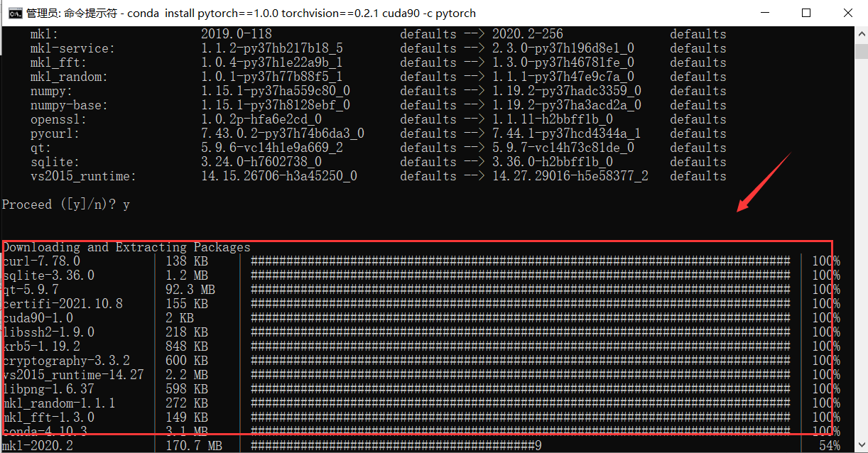Click the vertical scrollbar thumb
Screen dimensions: 868x453
pos(860,53)
